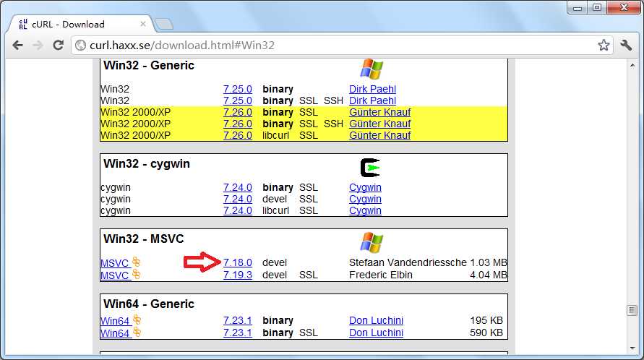This screenshot has height=360, width=644.
Task: Click the Win32 - MSVC heading
Action: click(x=144, y=239)
